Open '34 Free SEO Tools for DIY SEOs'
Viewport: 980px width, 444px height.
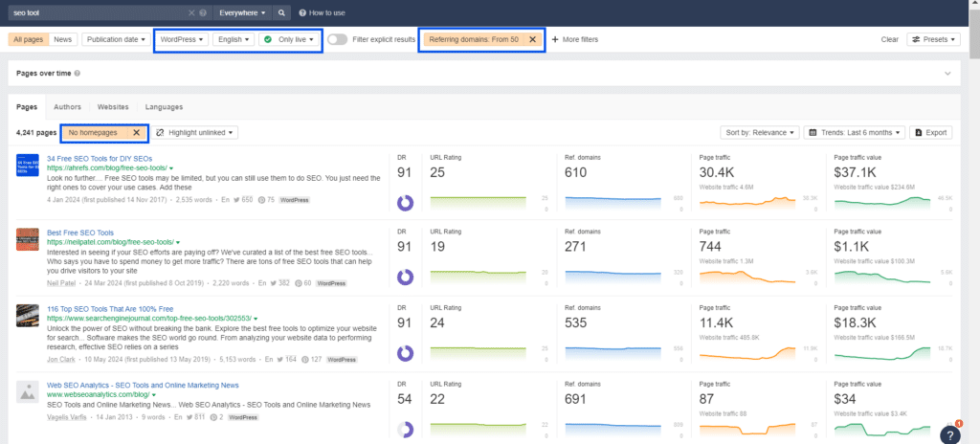100,158
